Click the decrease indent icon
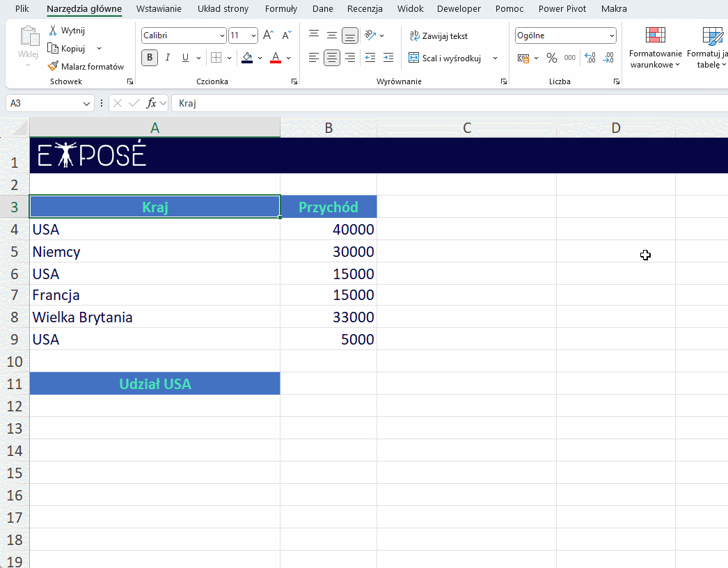Screen dimensions: 728x568 point(370,58)
